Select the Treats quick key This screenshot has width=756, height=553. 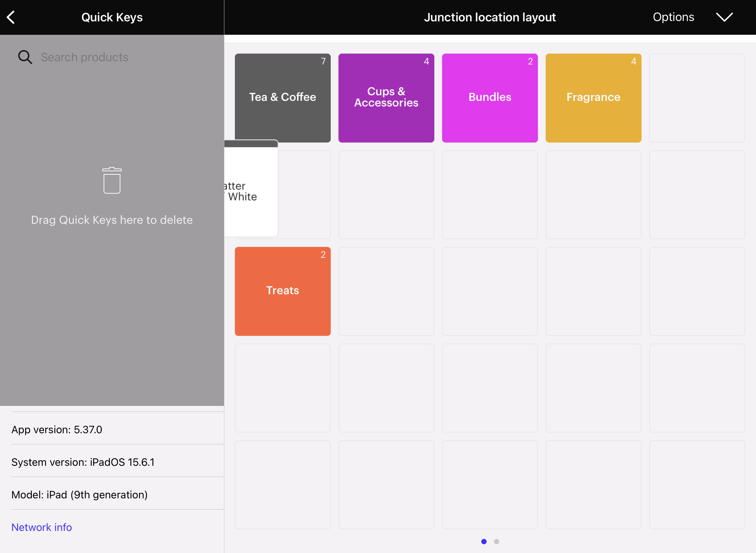coord(282,291)
